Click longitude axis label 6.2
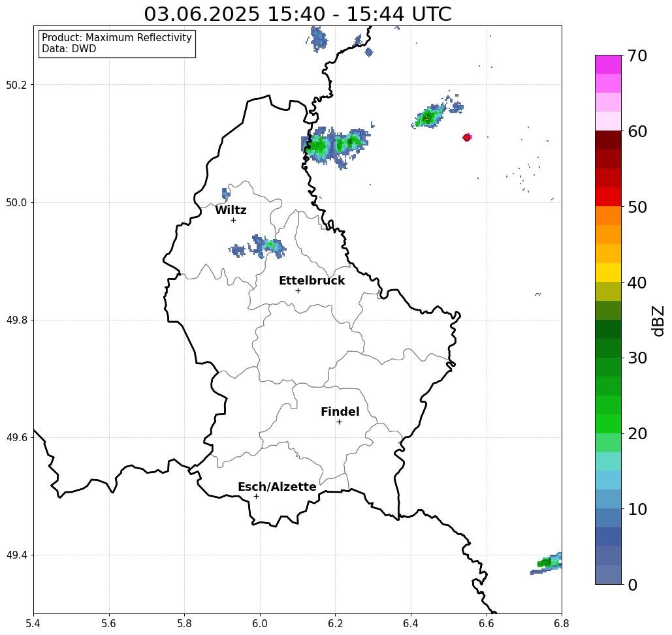This screenshot has height=635, width=672. [x=336, y=623]
